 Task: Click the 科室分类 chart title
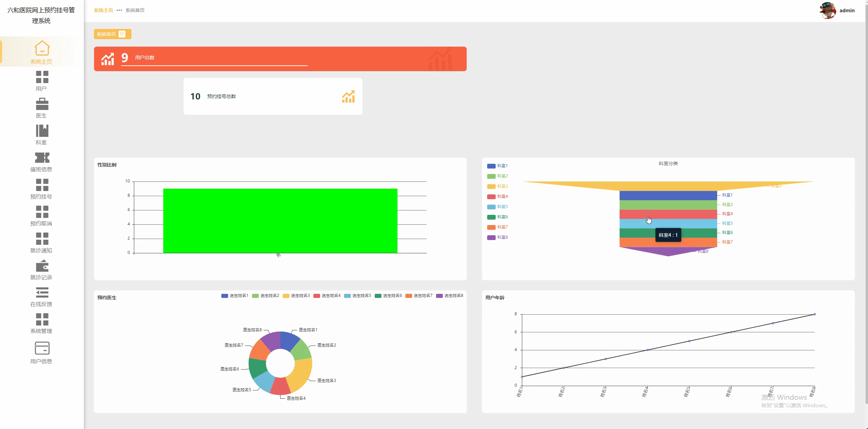668,163
